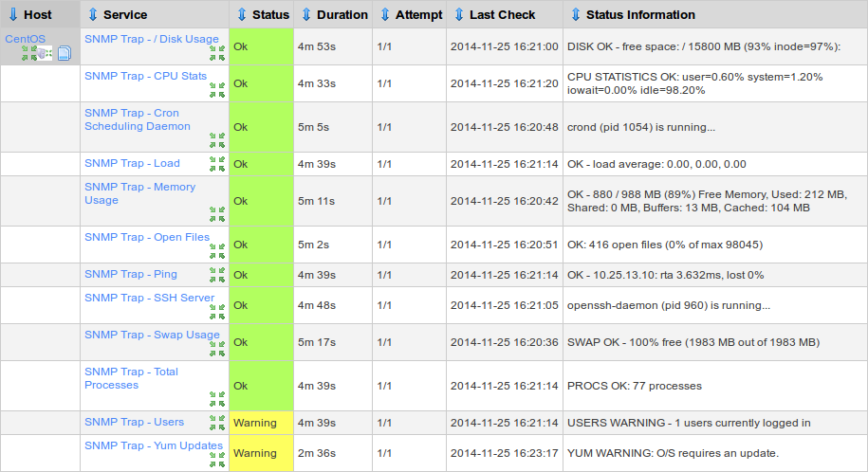Open SNMP Trap - Cron Scheduling Daemon link
This screenshot has height=472, width=868.
tap(137, 119)
